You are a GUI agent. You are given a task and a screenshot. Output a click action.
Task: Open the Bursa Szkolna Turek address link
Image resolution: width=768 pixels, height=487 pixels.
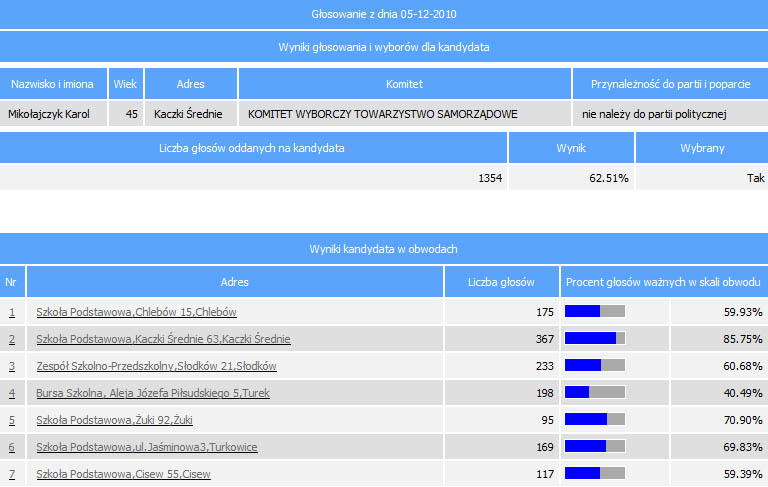(152, 393)
